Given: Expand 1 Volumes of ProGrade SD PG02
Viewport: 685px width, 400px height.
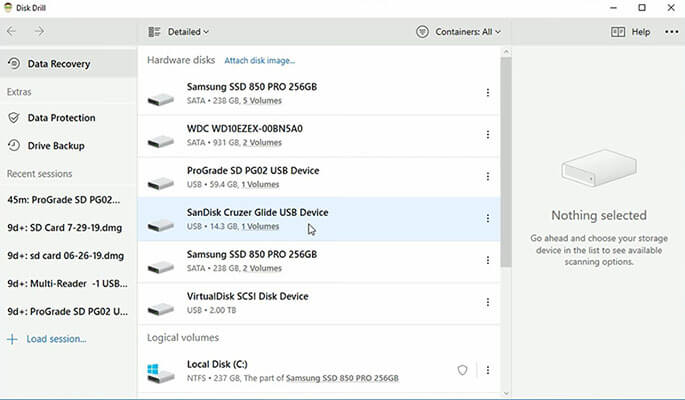Looking at the screenshot, I should click(x=260, y=185).
